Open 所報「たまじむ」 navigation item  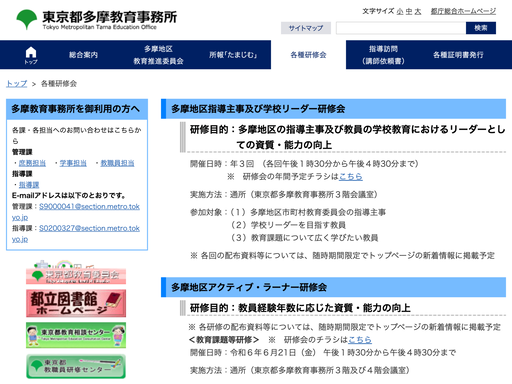[x=233, y=55]
